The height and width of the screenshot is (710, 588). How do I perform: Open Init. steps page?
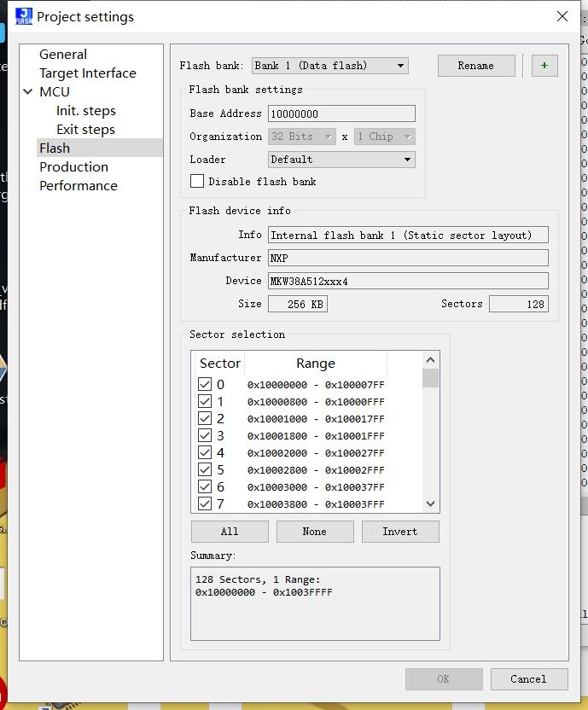[x=86, y=111]
